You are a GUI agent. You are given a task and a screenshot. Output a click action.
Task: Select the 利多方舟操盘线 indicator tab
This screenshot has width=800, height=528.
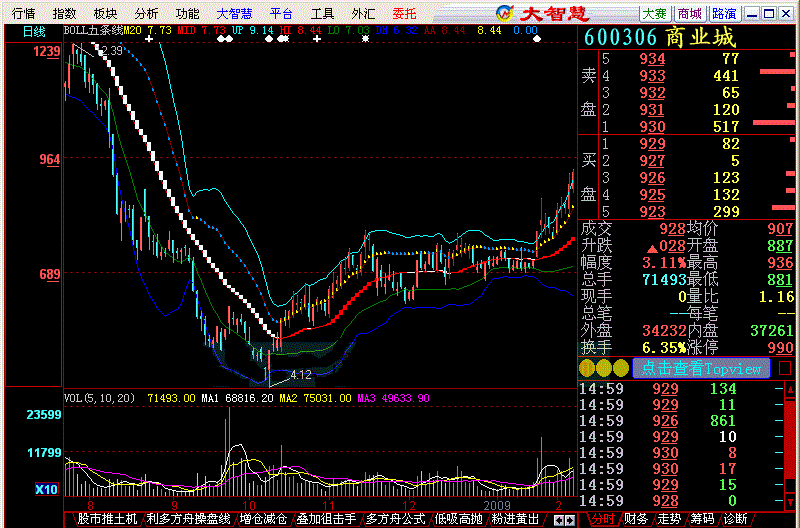pos(189,519)
